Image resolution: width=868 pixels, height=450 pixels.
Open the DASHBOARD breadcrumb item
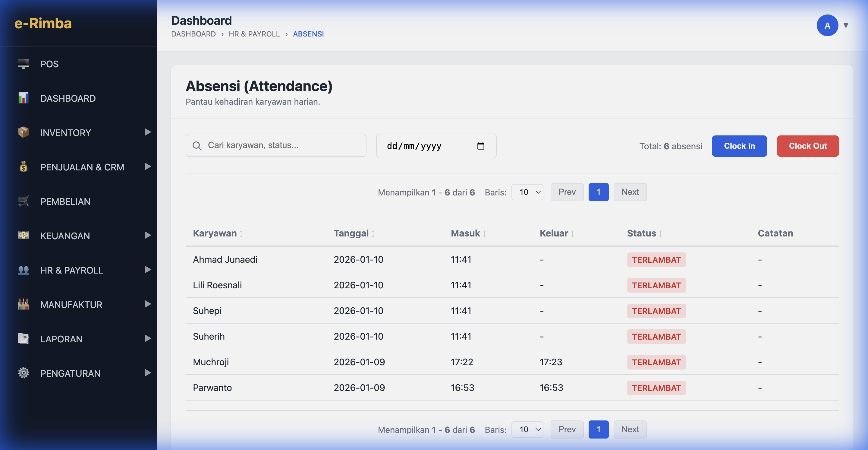[193, 34]
